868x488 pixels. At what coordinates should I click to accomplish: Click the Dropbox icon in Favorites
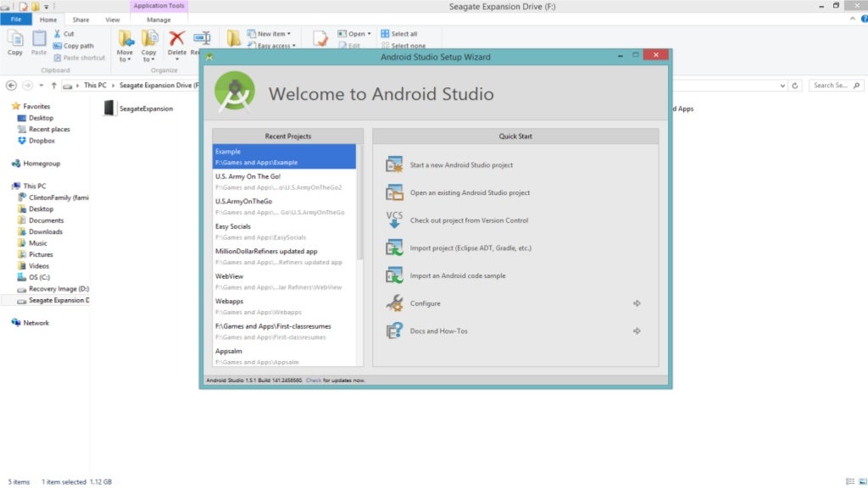[21, 141]
